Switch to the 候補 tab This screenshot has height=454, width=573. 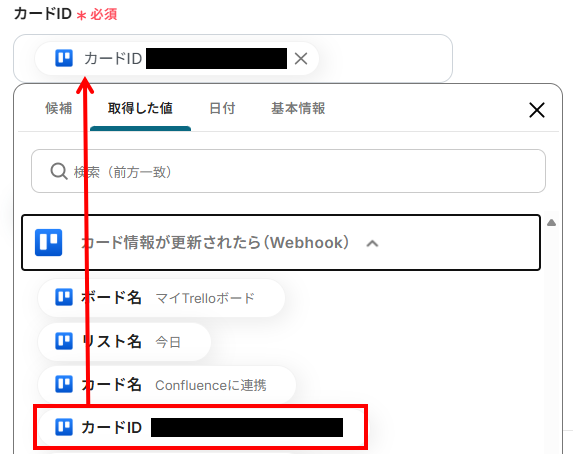point(58,109)
